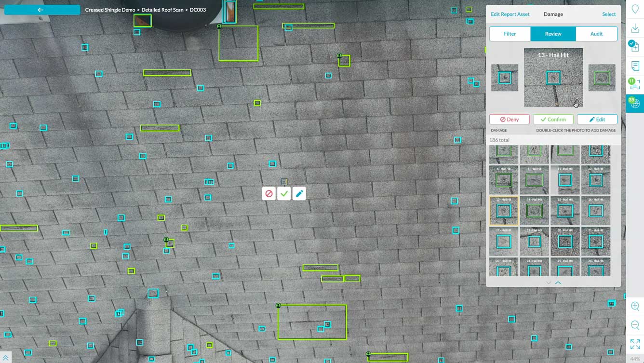Image resolution: width=644 pixels, height=363 pixels.
Task: Click the location pin icon in sidebar
Action: pos(635,10)
